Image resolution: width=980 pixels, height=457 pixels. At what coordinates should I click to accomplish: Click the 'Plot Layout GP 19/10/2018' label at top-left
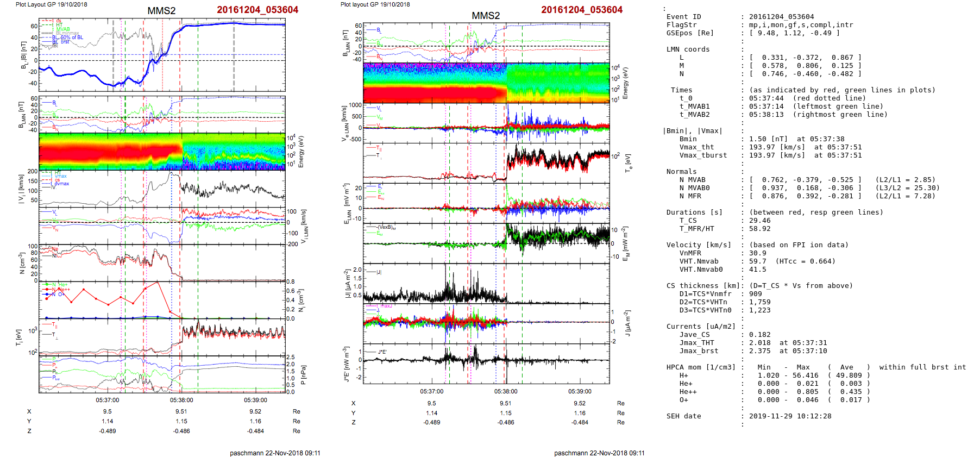52,4
